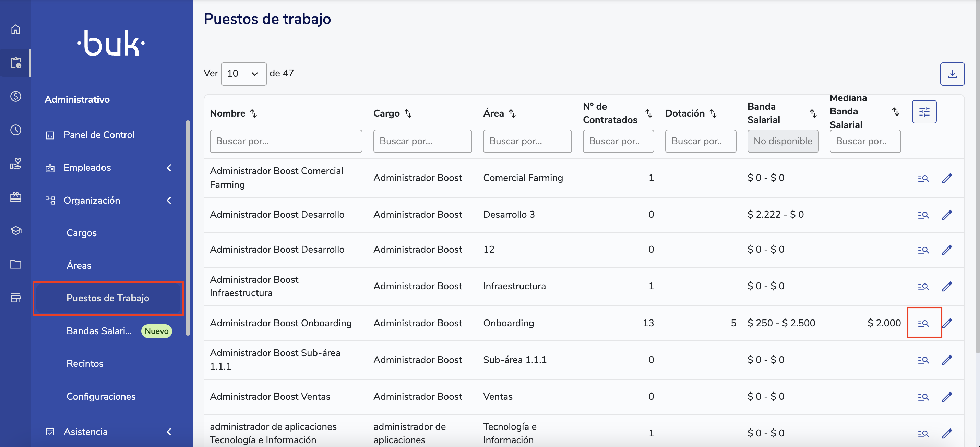Click the folder icon in left rail

[x=15, y=264]
